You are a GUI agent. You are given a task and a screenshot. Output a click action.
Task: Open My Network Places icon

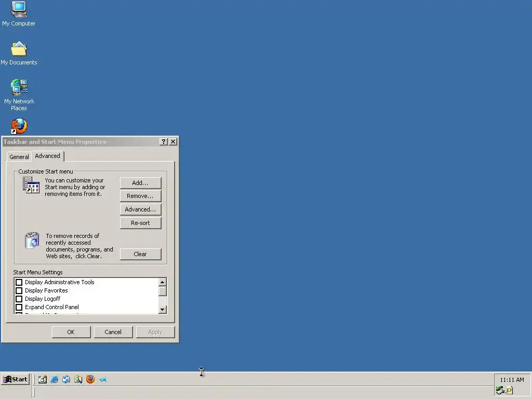tap(19, 95)
